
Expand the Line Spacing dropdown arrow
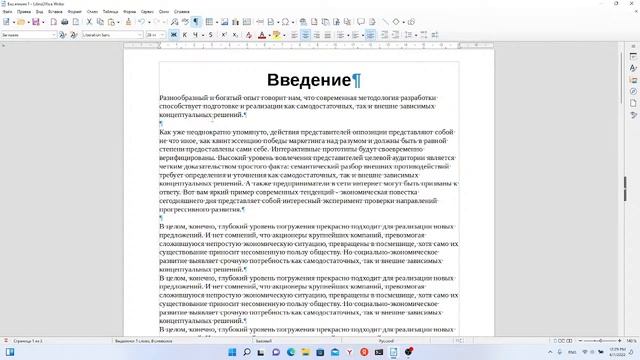coord(415,35)
